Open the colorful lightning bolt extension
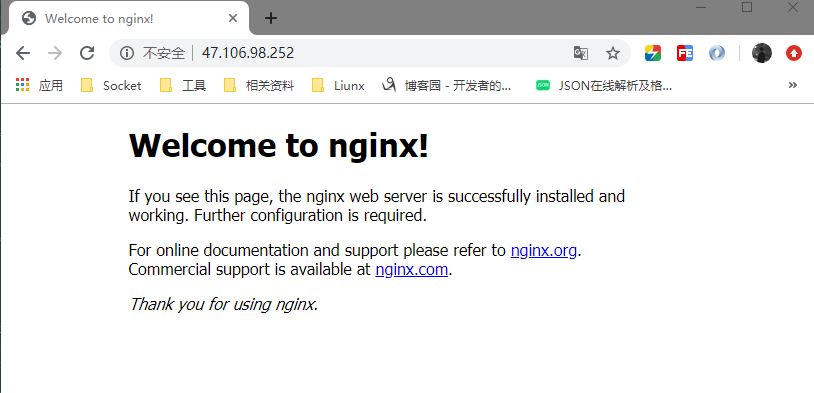This screenshot has height=393, width=814. pos(653,53)
